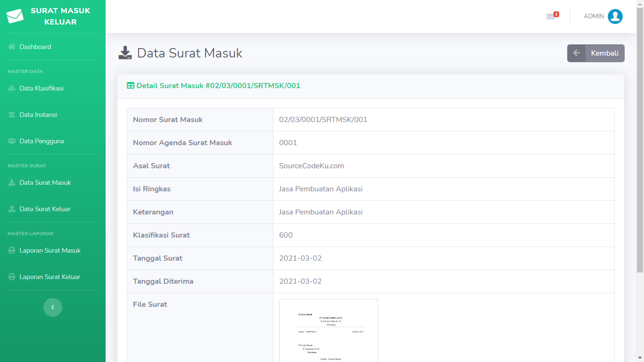Click the table icon beside Detail Surat Masuk
Viewport: 644px width, 362px height.
[x=131, y=86]
